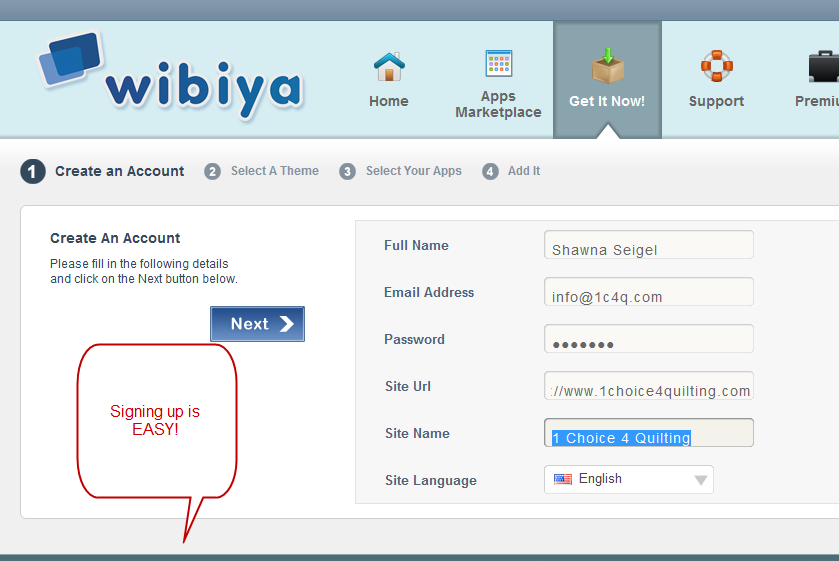Image resolution: width=839 pixels, height=561 pixels.
Task: Open the Apps Marketplace menu label
Action: pos(498,104)
